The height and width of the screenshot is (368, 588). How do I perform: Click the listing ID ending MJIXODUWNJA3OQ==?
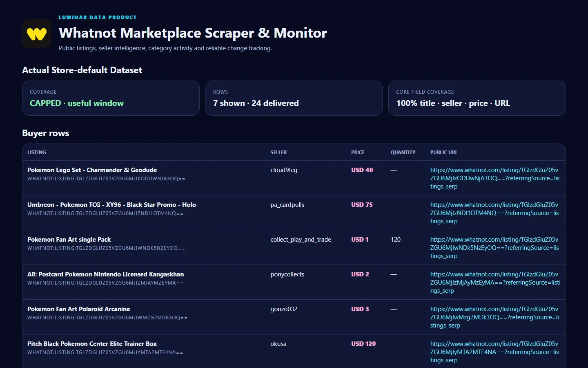tap(106, 179)
